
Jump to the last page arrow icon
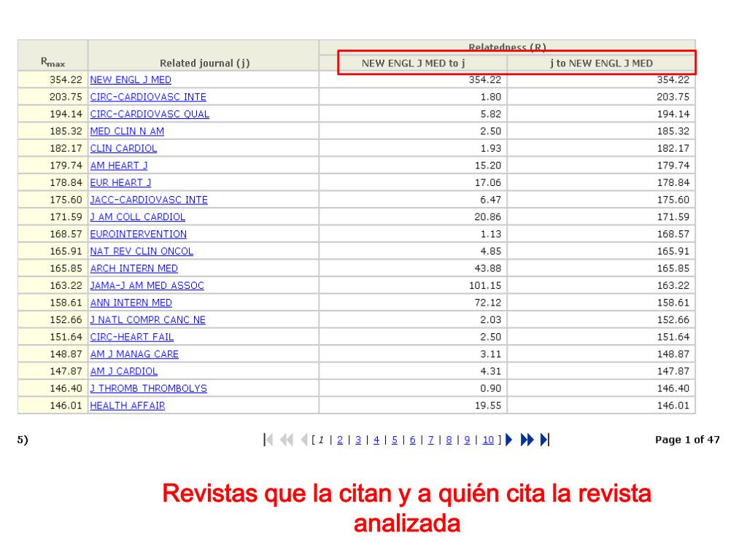(545, 440)
